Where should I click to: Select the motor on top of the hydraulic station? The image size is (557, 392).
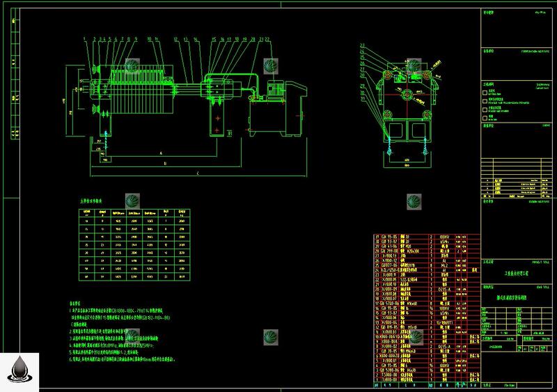click(276, 88)
